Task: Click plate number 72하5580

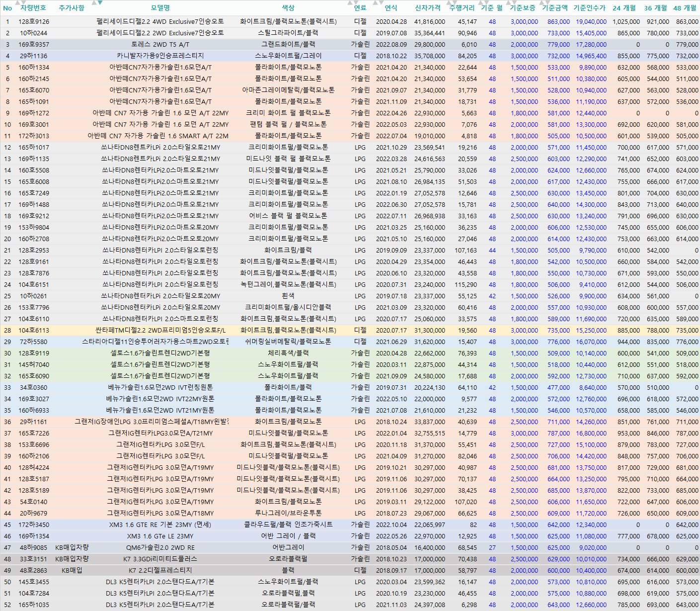Action: click(x=34, y=342)
